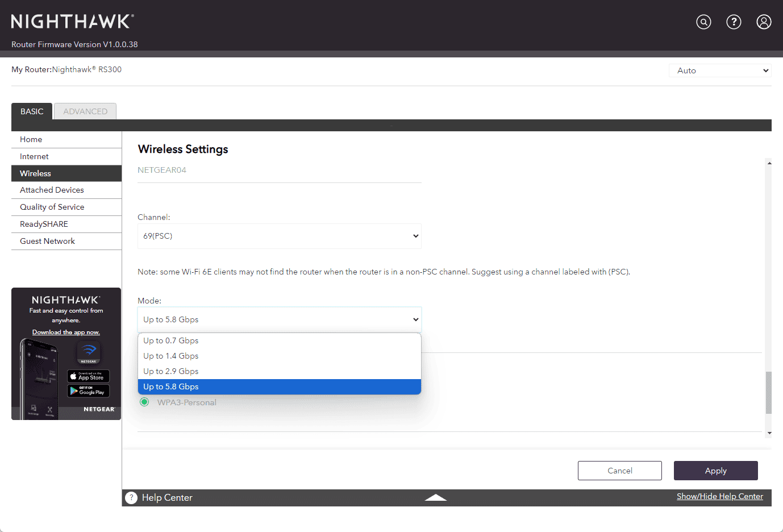Click the Show/Hide Help Center link

[719, 496]
